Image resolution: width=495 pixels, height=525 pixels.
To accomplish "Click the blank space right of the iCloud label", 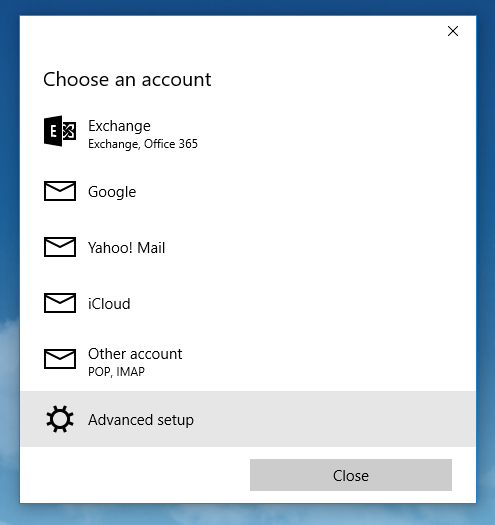I will click(x=301, y=303).
